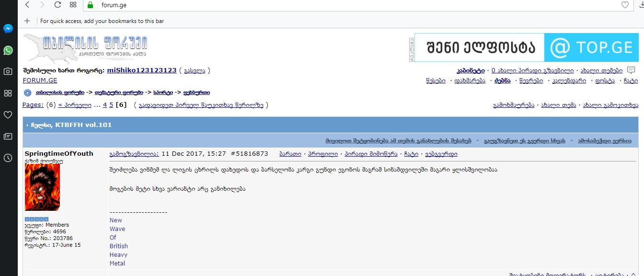
Task: Subscribe to topic update notifications link
Action: (398, 141)
